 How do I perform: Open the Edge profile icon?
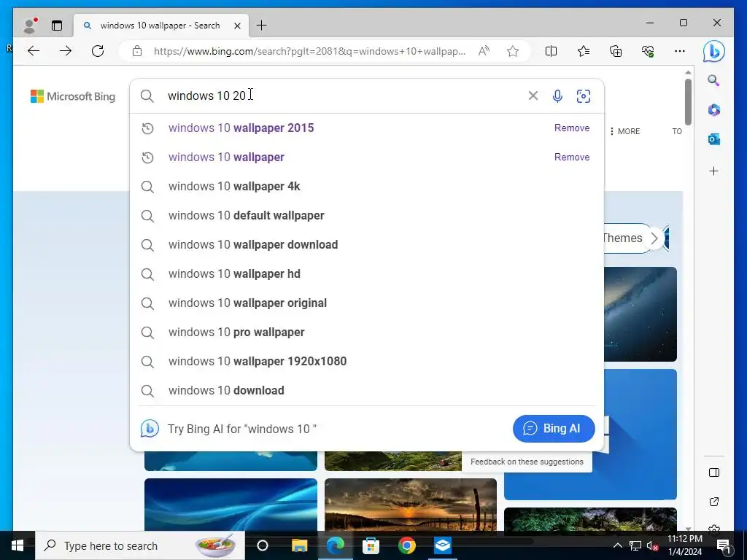(x=31, y=26)
